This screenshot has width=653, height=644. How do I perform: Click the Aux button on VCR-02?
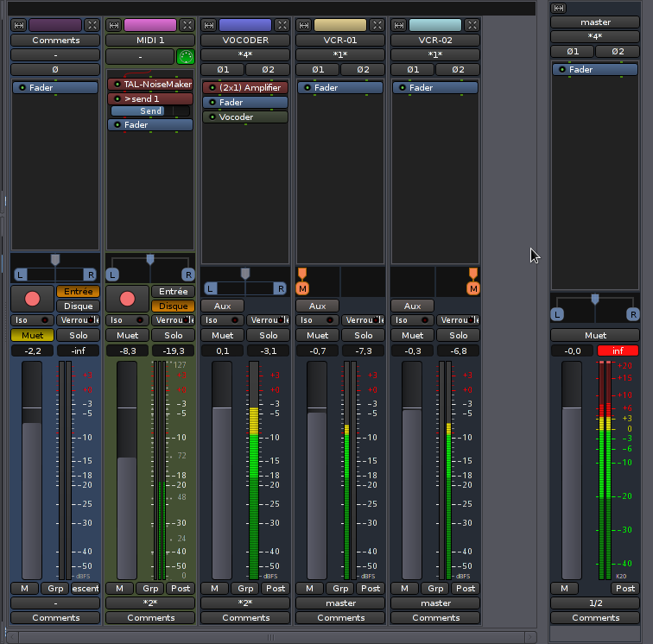(x=412, y=306)
